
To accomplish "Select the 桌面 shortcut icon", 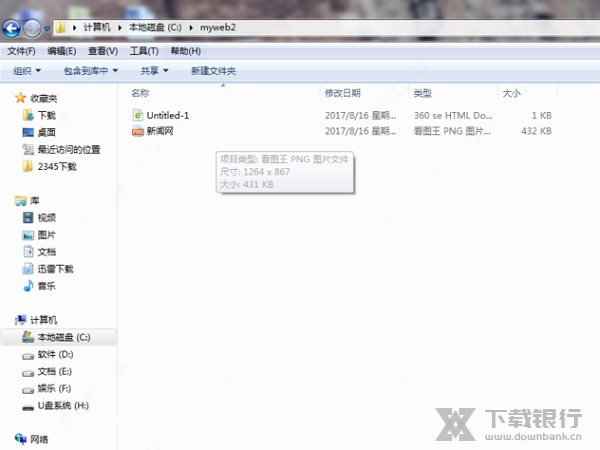I will [28, 132].
